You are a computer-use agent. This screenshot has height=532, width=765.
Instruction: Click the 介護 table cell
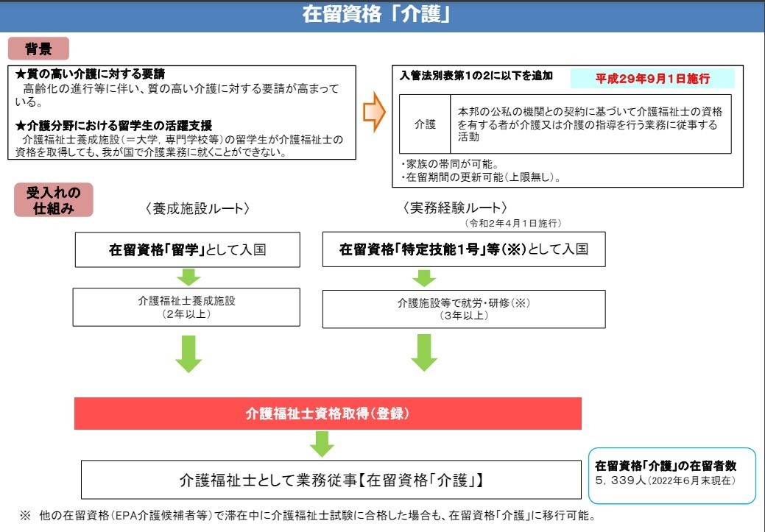tap(425, 124)
